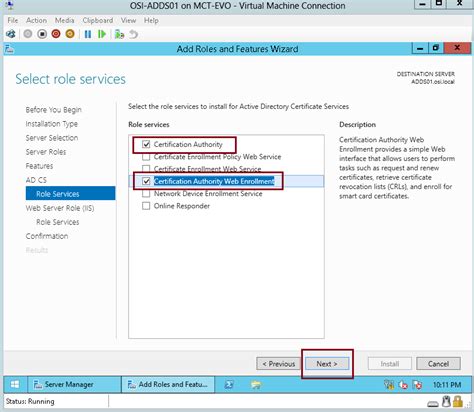Click the Revert undo-arrow icon

coord(133,34)
